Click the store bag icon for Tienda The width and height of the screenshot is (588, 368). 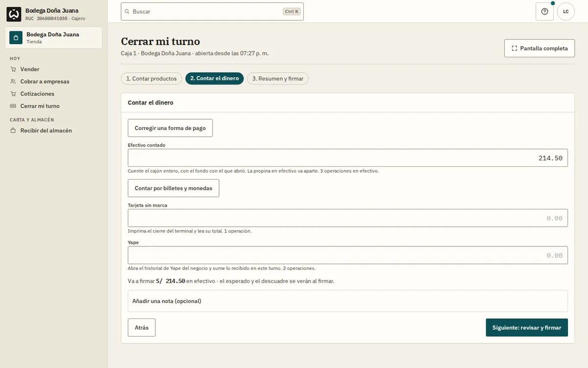coord(16,38)
